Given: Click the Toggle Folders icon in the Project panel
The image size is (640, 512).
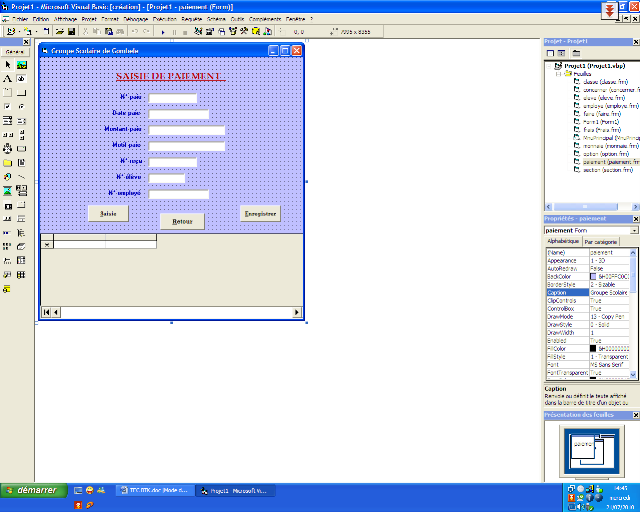Looking at the screenshot, I should click(x=577, y=52).
